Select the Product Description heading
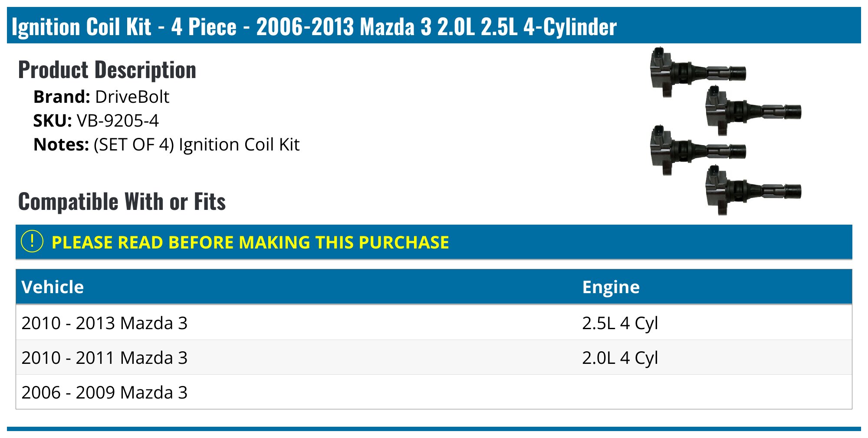868x438 pixels. pos(107,70)
